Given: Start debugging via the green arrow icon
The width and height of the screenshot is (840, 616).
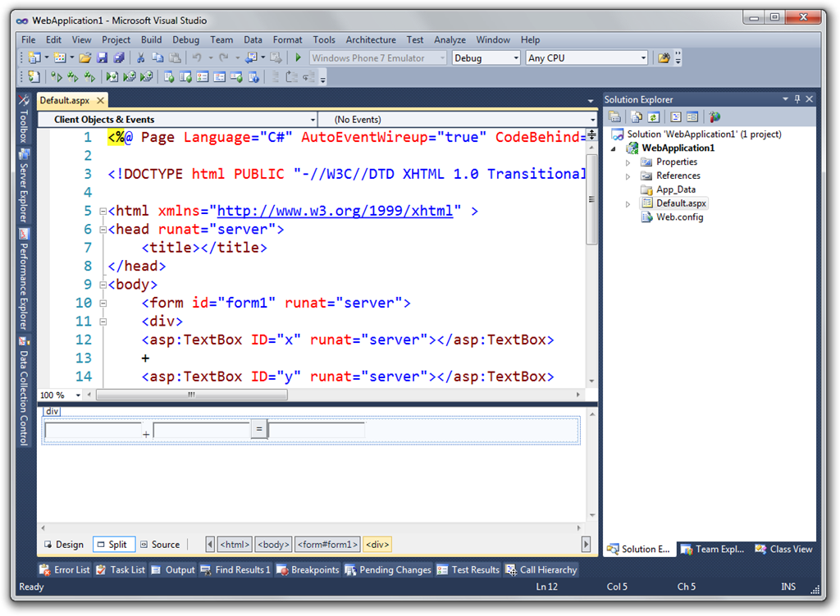Looking at the screenshot, I should (299, 57).
